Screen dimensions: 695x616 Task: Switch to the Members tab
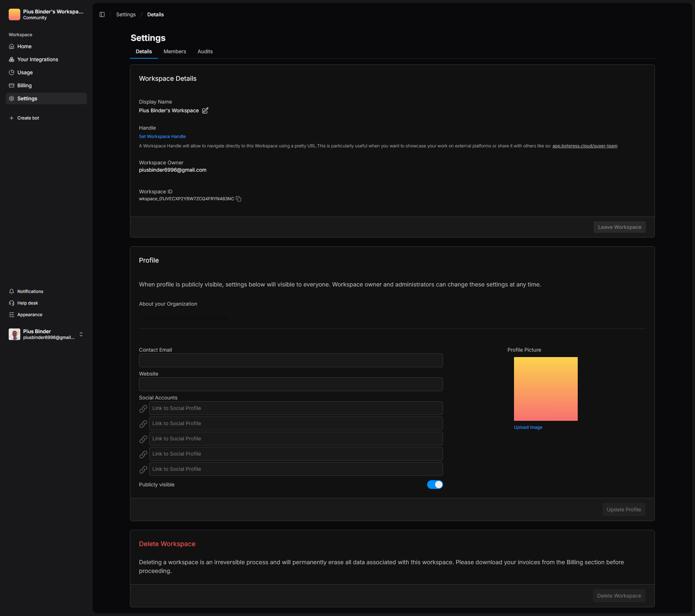click(x=175, y=51)
